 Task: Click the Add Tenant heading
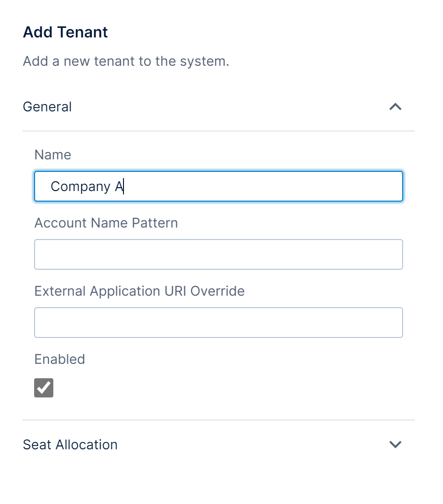coord(65,32)
